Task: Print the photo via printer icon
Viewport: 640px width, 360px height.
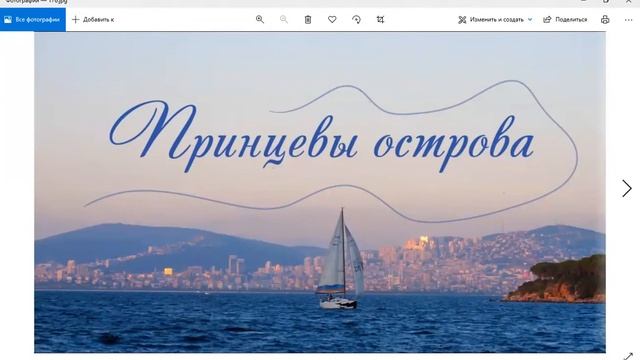Action: click(605, 20)
